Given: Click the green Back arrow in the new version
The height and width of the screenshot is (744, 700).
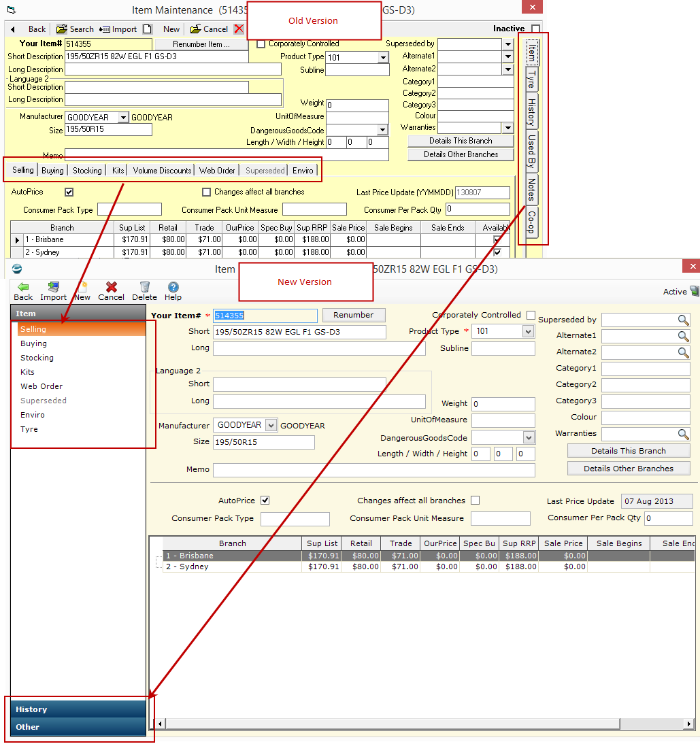Looking at the screenshot, I should 22,286.
